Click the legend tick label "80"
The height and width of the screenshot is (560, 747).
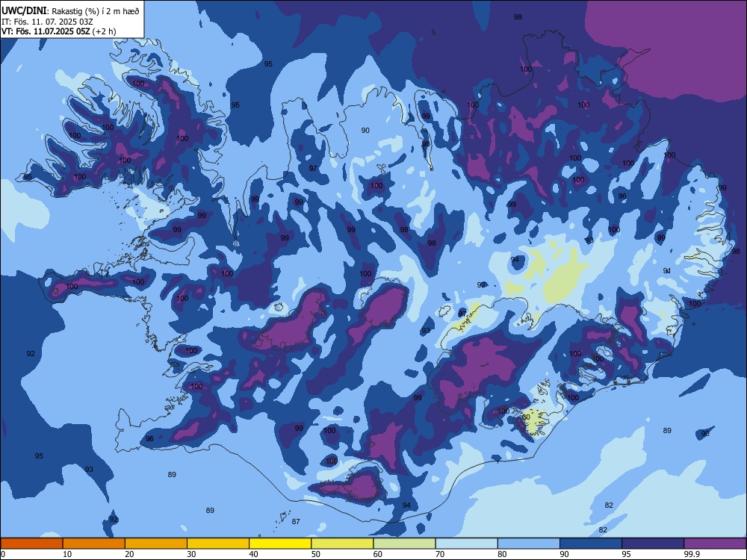tap(502, 554)
